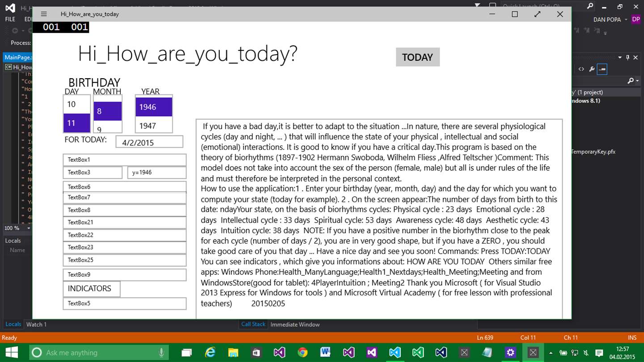644x362 pixels.
Task: Click the TODAY button
Action: [x=418, y=57]
